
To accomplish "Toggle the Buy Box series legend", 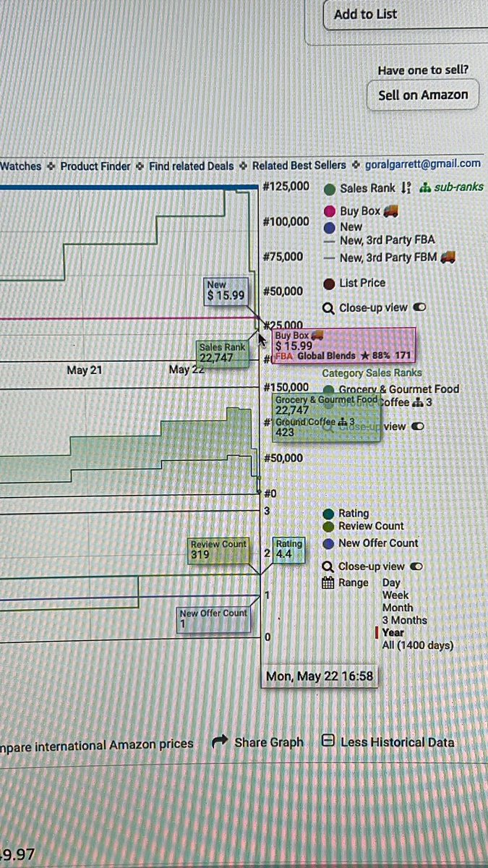I will coord(330,212).
